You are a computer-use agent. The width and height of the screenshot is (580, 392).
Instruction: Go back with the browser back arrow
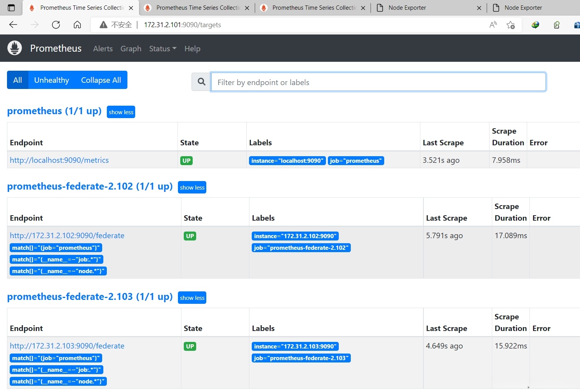(x=13, y=25)
